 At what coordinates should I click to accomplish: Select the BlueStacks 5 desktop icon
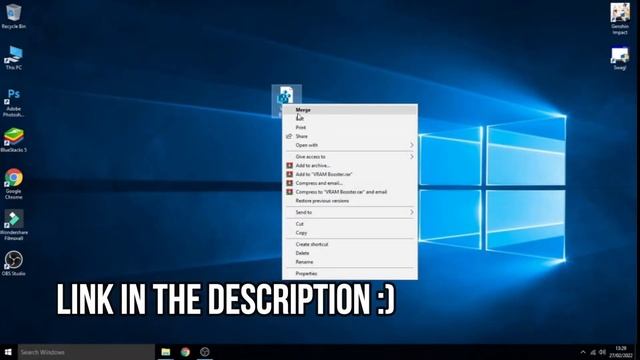(x=13, y=140)
